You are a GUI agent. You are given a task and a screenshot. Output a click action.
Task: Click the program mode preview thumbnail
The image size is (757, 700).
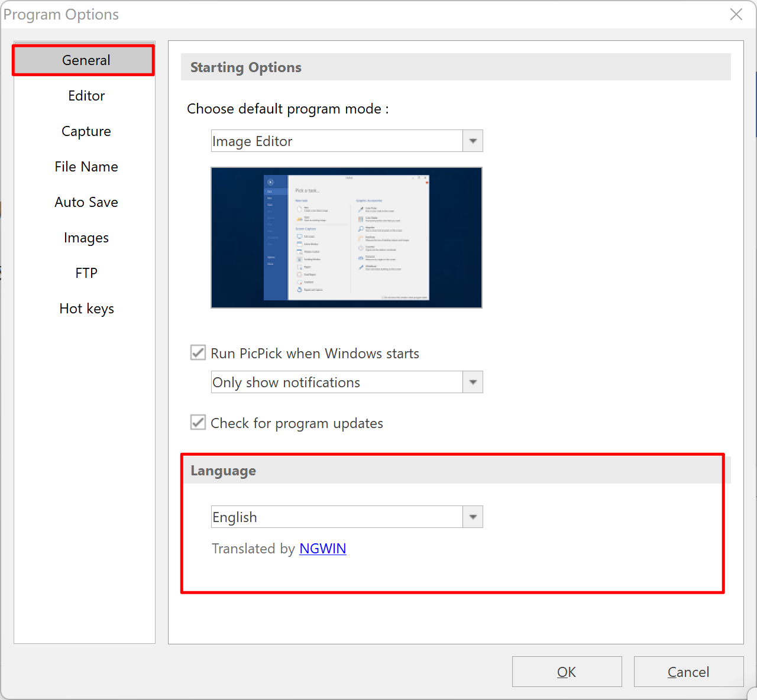pyautogui.click(x=347, y=238)
